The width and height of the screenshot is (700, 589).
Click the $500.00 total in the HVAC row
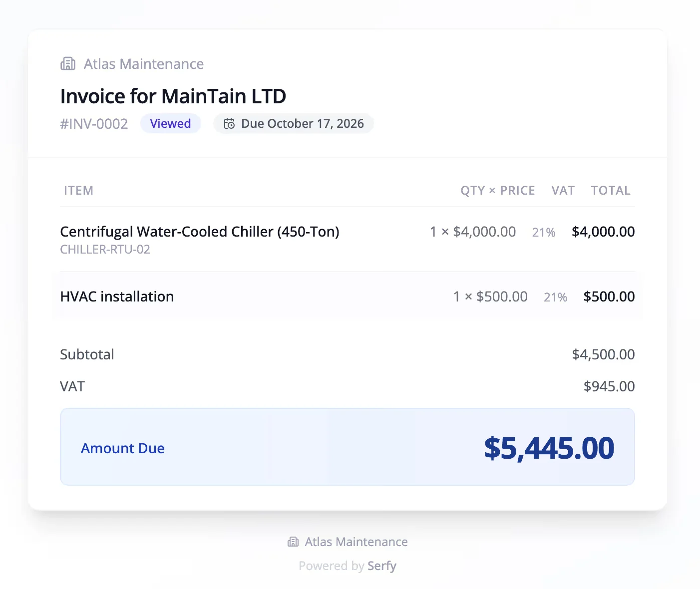click(609, 296)
